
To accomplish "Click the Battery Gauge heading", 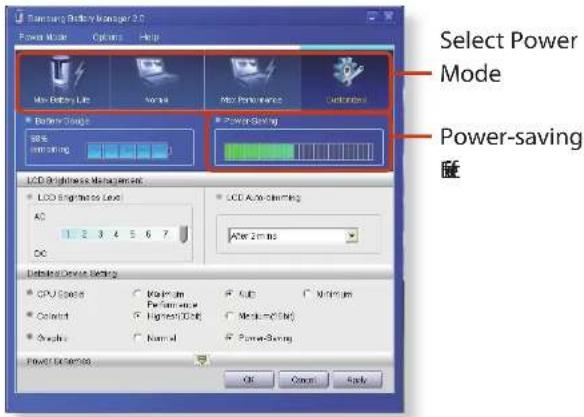I will click(x=62, y=121).
